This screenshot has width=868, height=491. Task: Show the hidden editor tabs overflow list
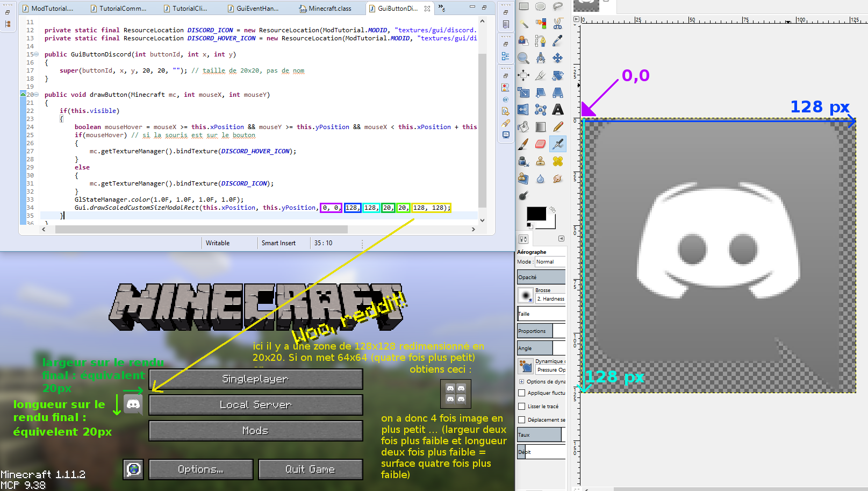pyautogui.click(x=441, y=8)
